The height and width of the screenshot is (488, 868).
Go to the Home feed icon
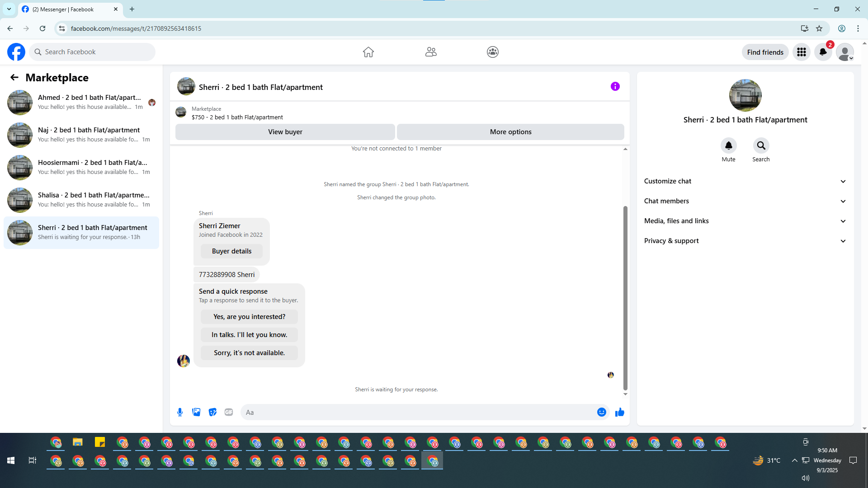(368, 52)
